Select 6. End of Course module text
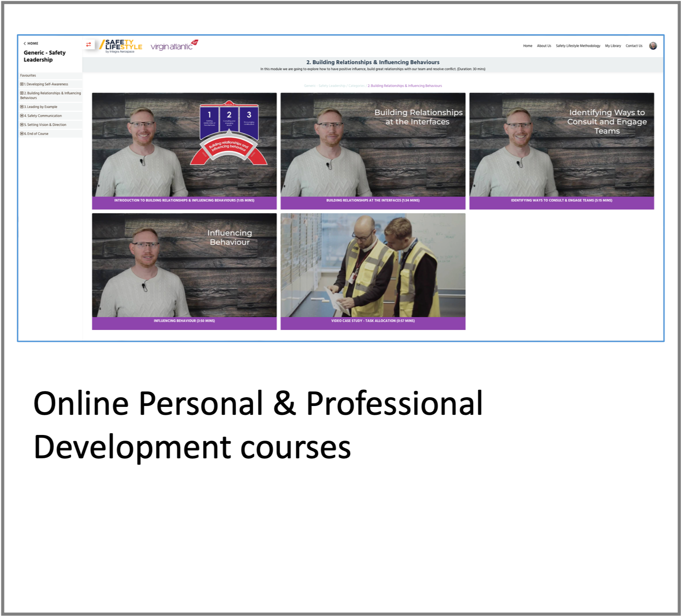This screenshot has height=616, width=681. [x=36, y=134]
